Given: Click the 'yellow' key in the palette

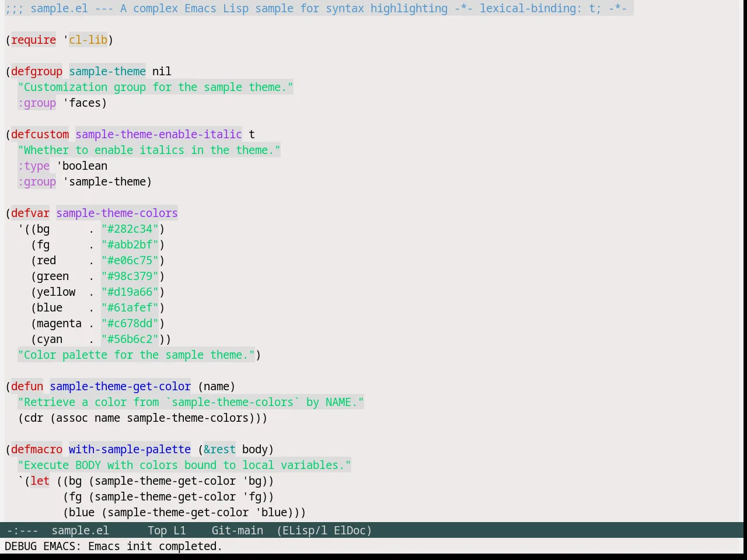Looking at the screenshot, I should point(56,292).
